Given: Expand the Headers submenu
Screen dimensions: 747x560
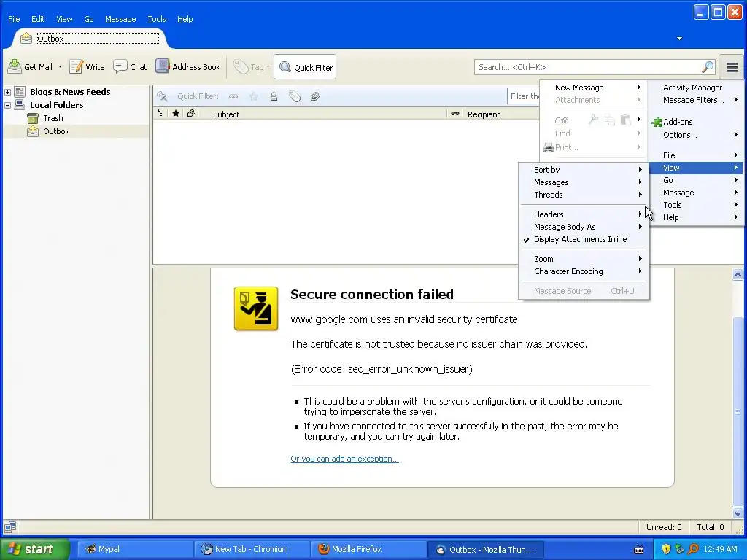Looking at the screenshot, I should (584, 215).
